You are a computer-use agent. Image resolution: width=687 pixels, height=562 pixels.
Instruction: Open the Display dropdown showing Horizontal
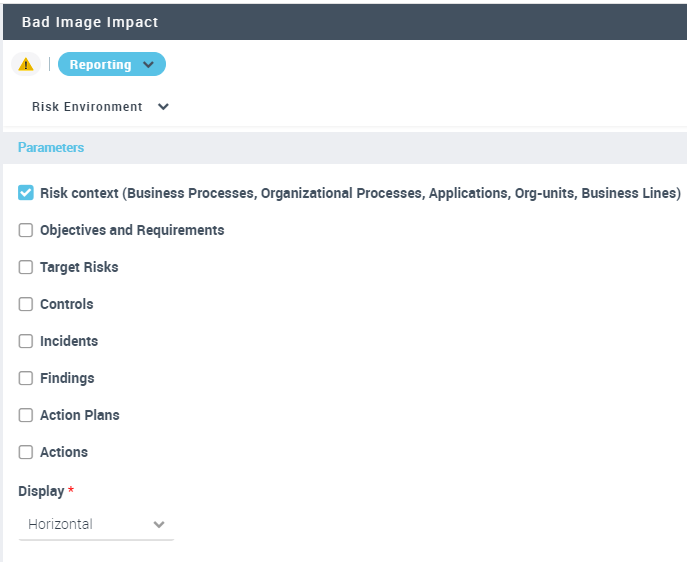pyautogui.click(x=95, y=524)
